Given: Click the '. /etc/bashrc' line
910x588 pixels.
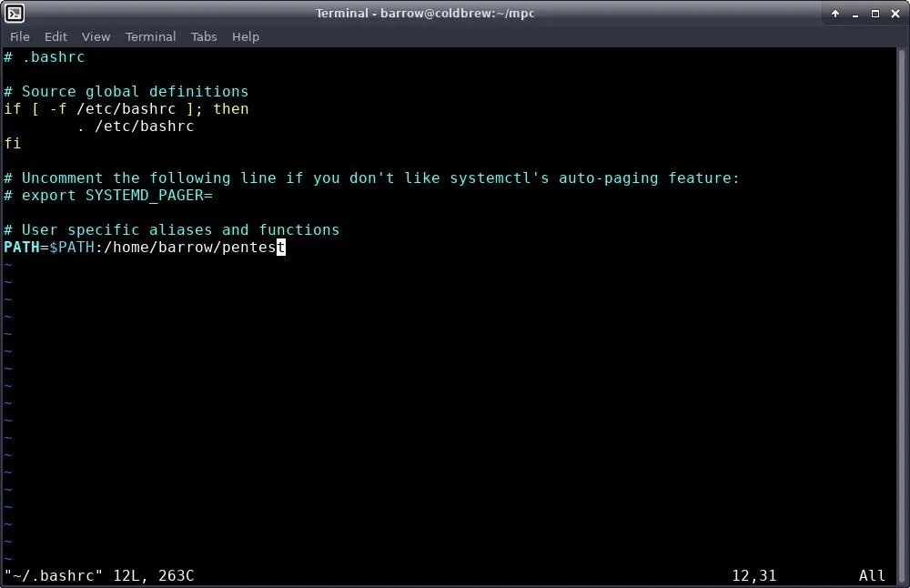Looking at the screenshot, I should (136, 126).
